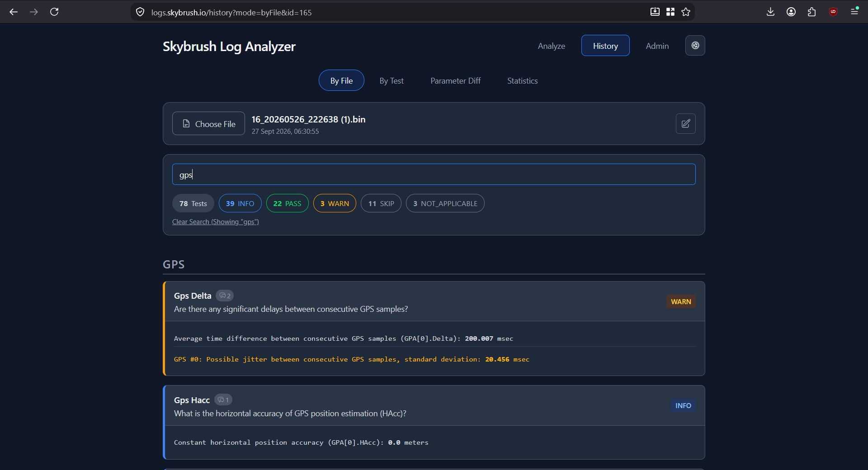This screenshot has height=470, width=868.
Task: Click the consecutive GPS samples delay question
Action: point(291,309)
